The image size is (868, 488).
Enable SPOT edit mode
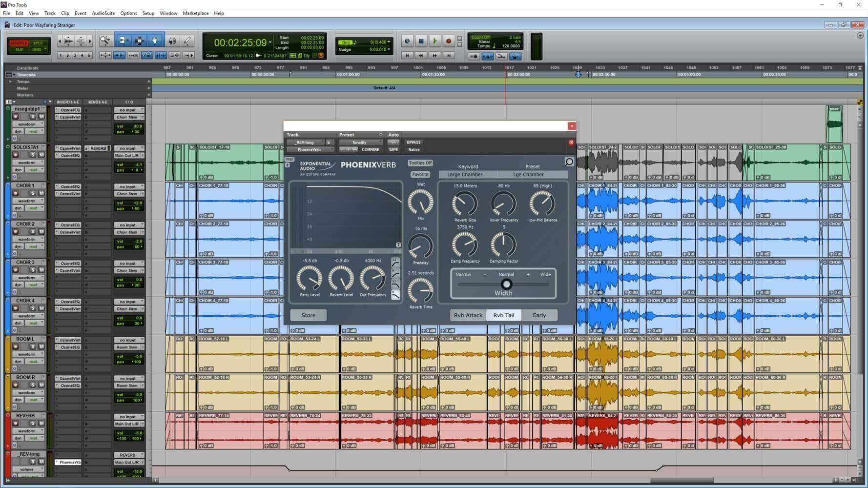pyautogui.click(x=38, y=43)
